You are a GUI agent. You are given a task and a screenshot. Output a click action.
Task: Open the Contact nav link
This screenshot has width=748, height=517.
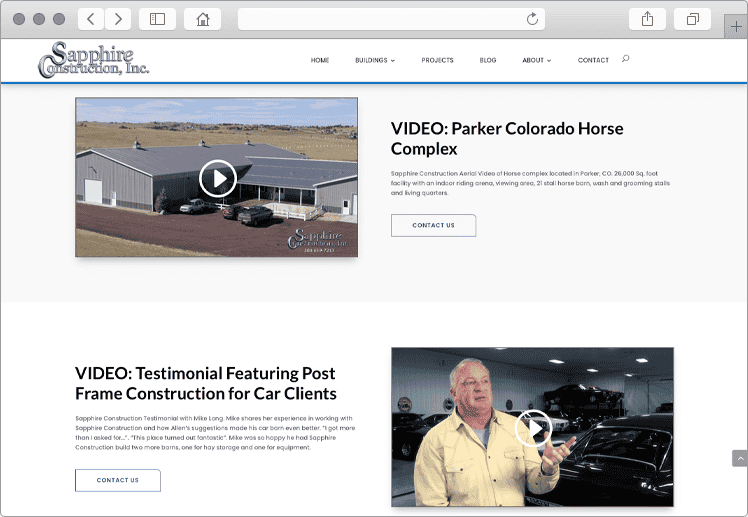pos(593,60)
